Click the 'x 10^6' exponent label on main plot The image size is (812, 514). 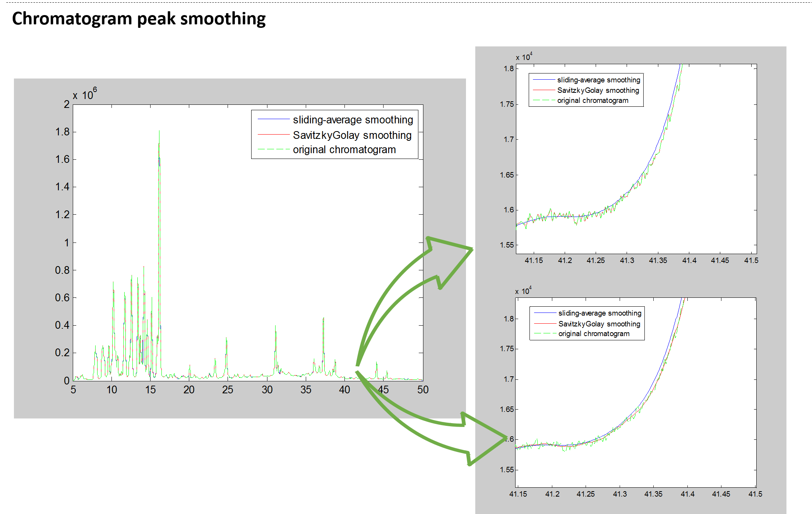[x=85, y=94]
